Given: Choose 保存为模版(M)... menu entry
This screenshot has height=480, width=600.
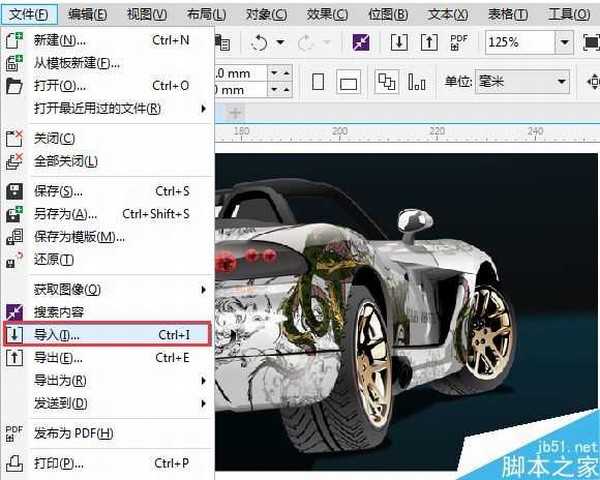Looking at the screenshot, I should click(107, 237).
